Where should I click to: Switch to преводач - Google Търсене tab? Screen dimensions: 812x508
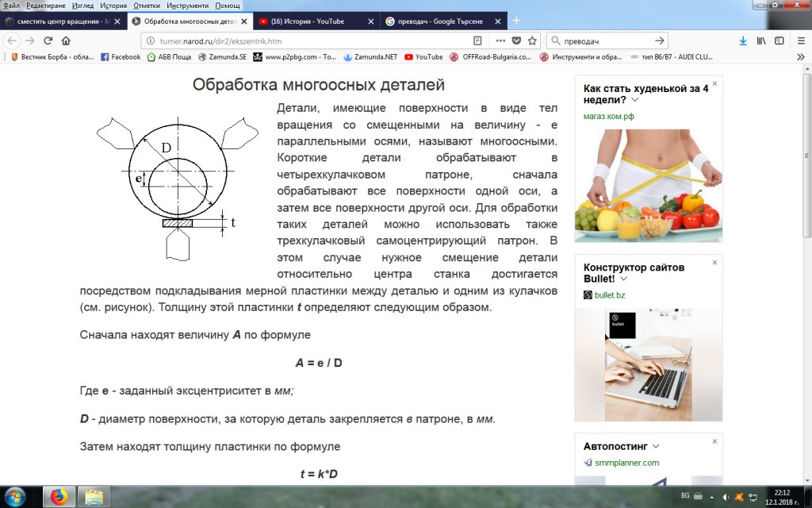(444, 21)
